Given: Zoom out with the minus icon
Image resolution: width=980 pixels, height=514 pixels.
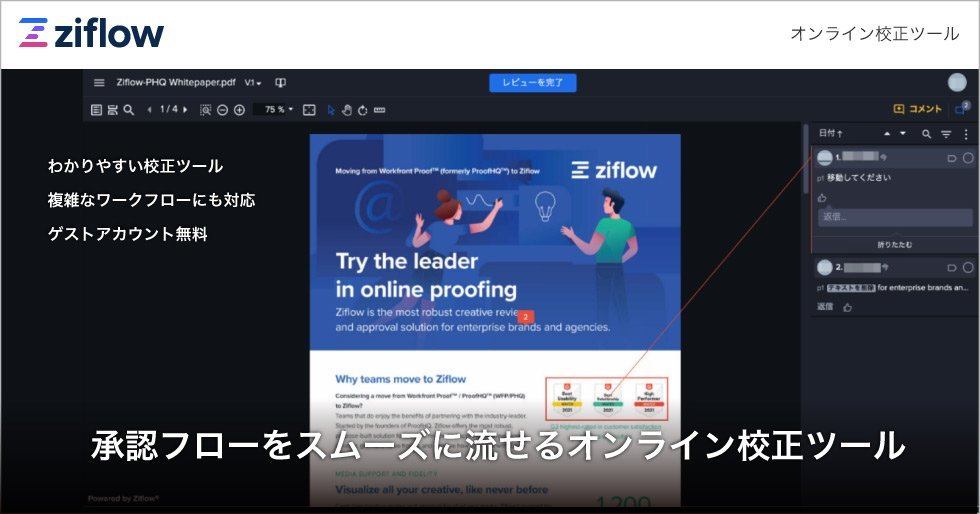Looking at the screenshot, I should coord(222,110).
